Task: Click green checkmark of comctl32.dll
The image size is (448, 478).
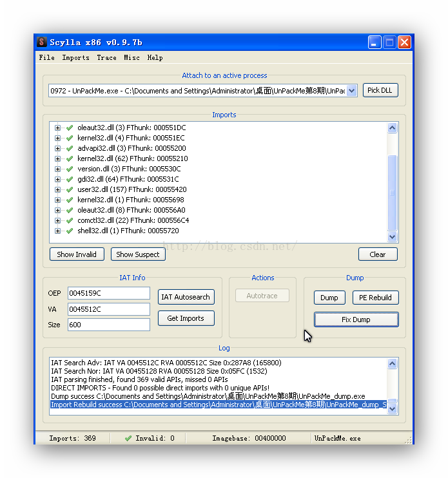Action: point(70,220)
